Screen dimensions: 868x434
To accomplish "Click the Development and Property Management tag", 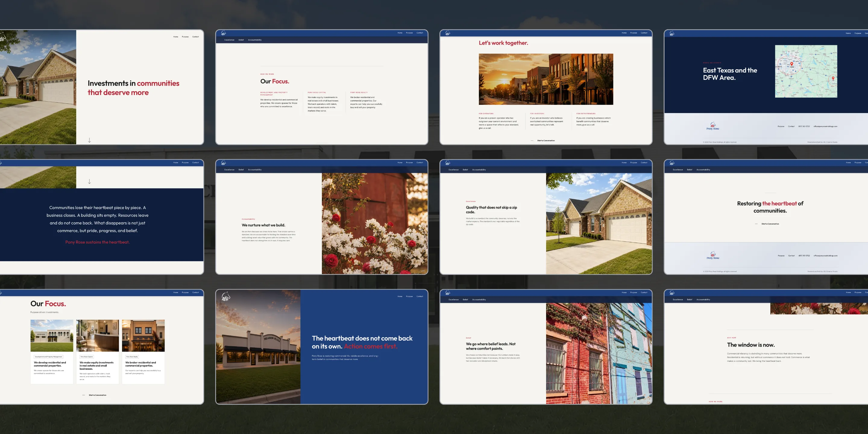I will 49,357.
